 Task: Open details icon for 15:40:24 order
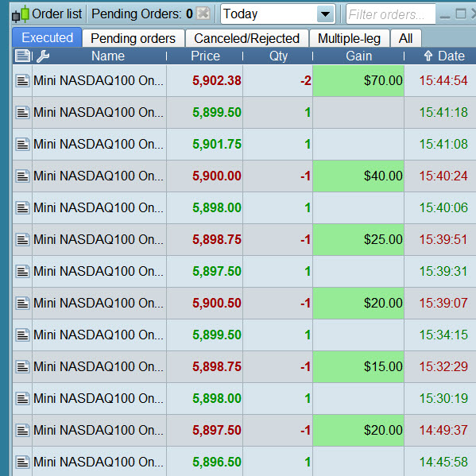pos(22,176)
